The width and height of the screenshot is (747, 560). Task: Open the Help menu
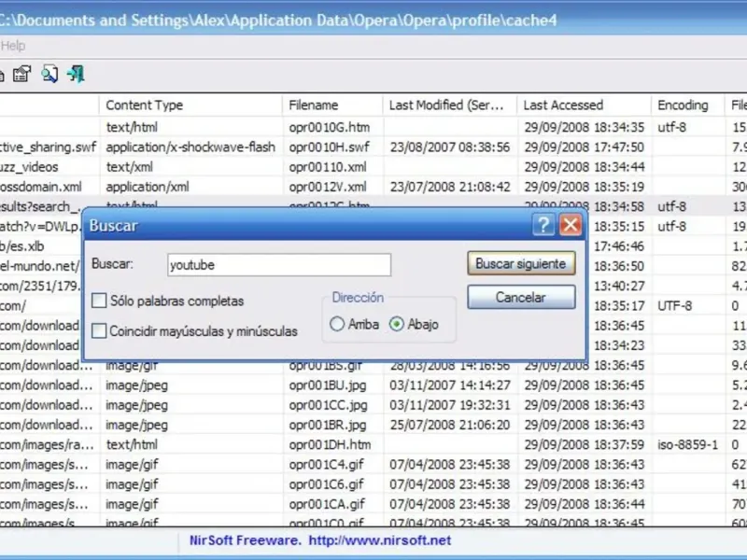(x=13, y=46)
